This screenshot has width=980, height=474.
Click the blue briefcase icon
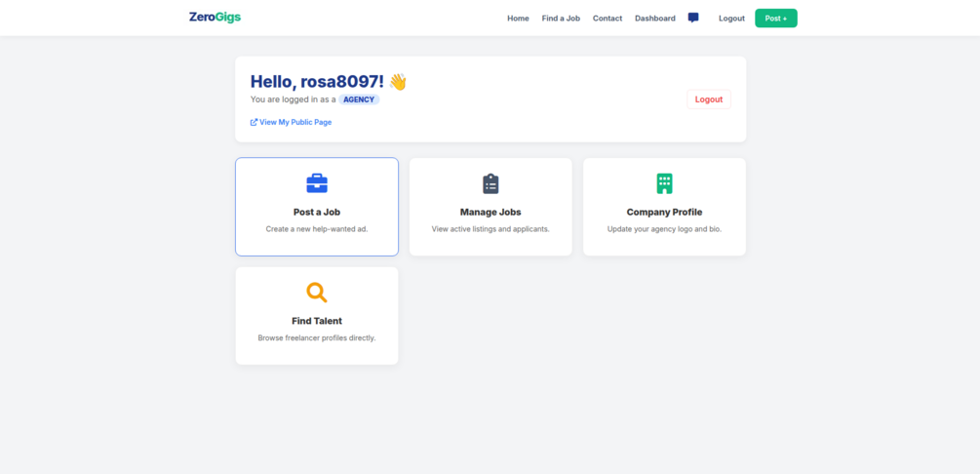(x=317, y=184)
